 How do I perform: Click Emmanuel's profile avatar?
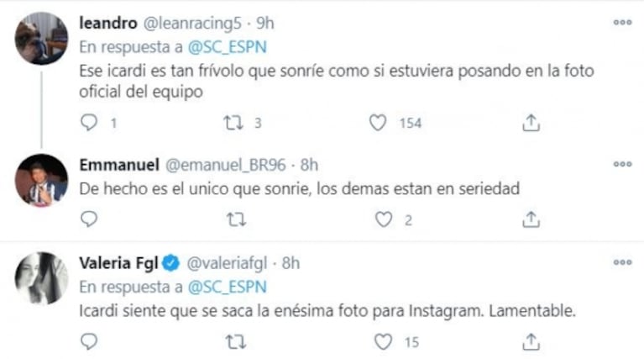(41, 180)
